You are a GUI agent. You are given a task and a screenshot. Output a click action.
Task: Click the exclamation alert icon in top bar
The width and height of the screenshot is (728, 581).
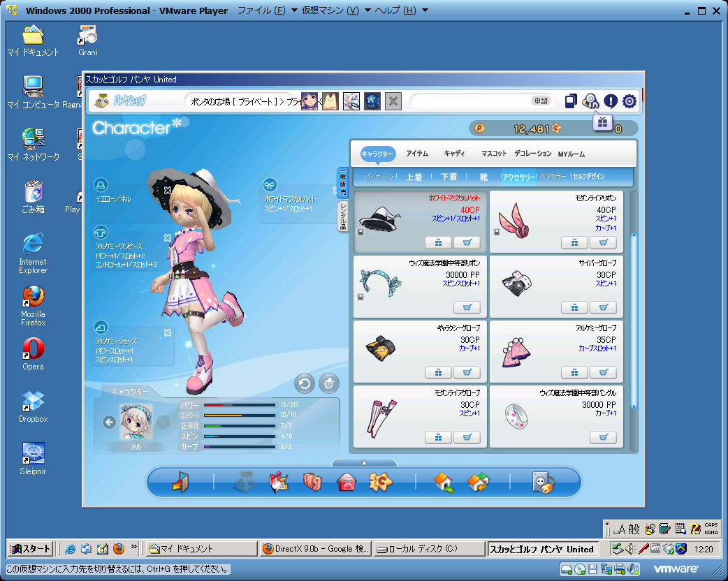coord(610,101)
